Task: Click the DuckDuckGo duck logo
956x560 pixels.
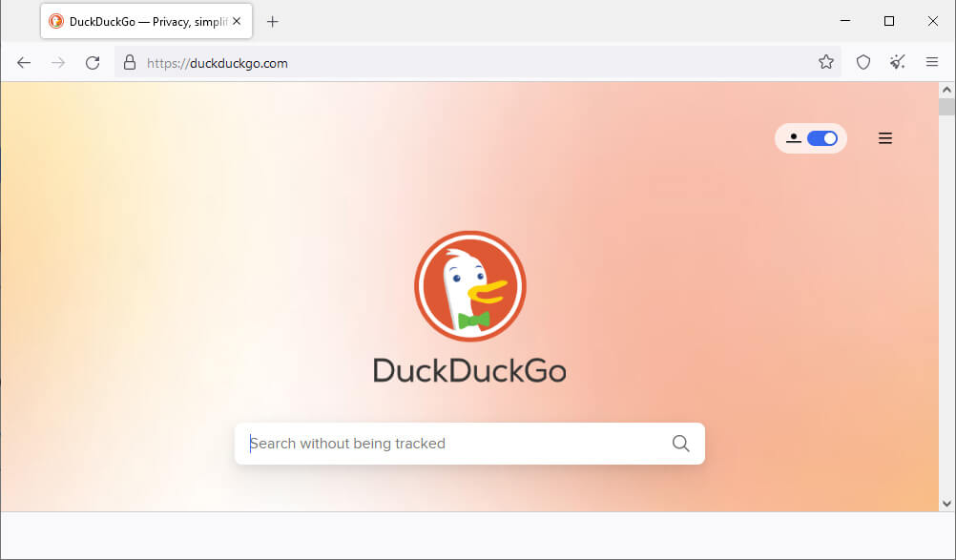Action: tap(470, 286)
